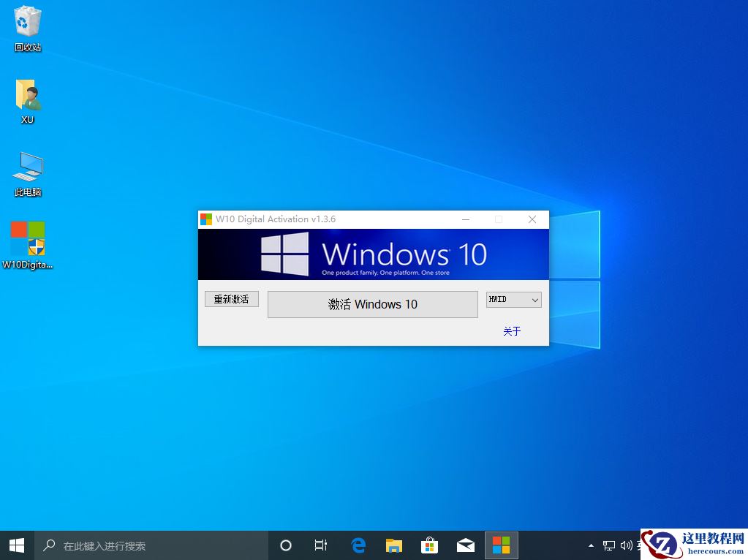The image size is (748, 560).
Task: Open the 关于 (About) link
Action: [511, 330]
